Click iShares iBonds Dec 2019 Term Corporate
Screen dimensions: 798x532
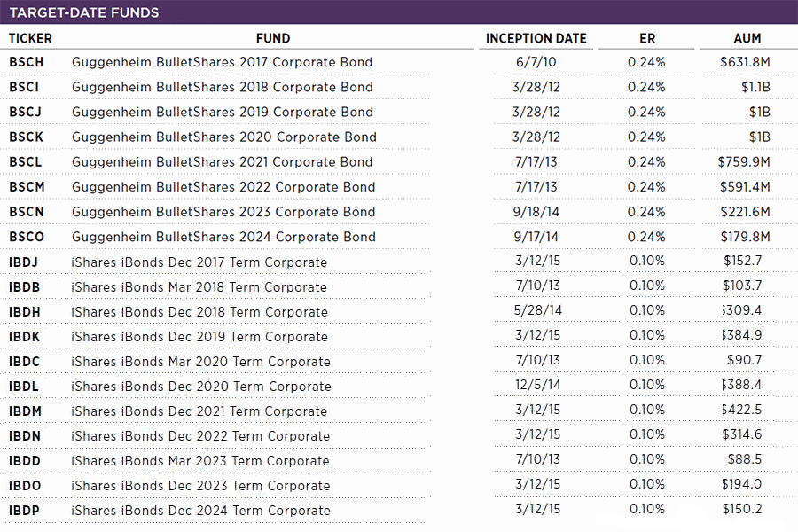[x=199, y=337]
